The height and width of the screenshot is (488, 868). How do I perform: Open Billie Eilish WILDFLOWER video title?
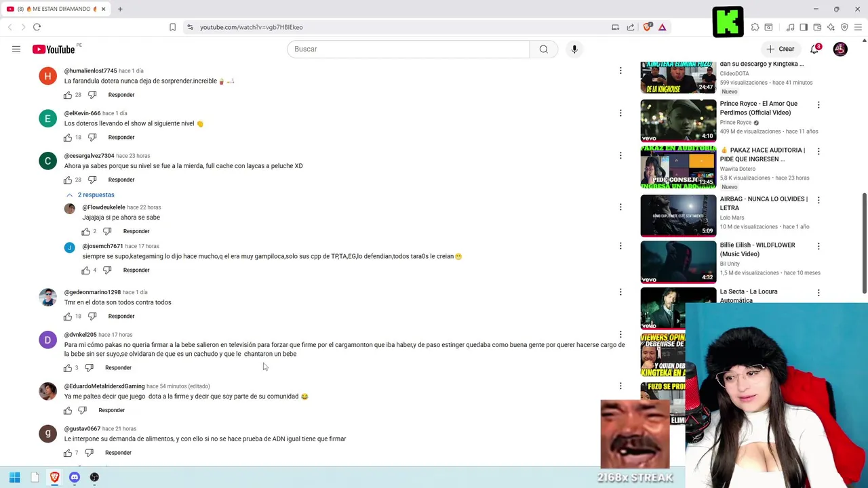pyautogui.click(x=757, y=249)
